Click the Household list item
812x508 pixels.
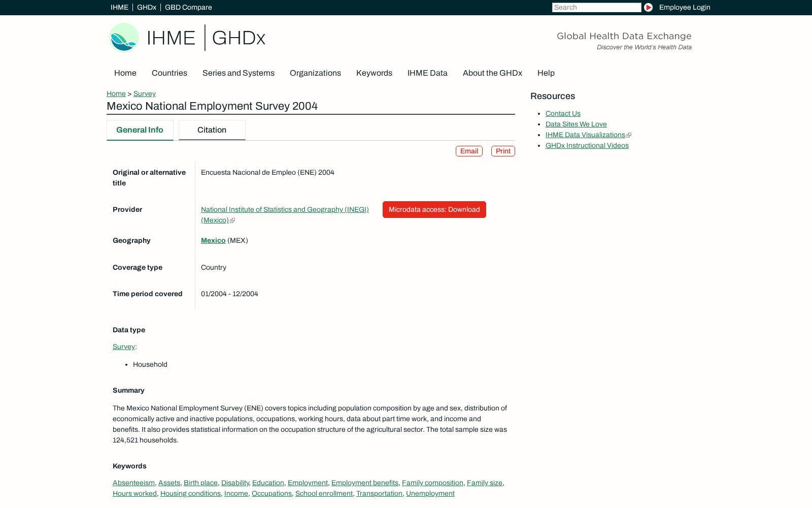point(150,364)
